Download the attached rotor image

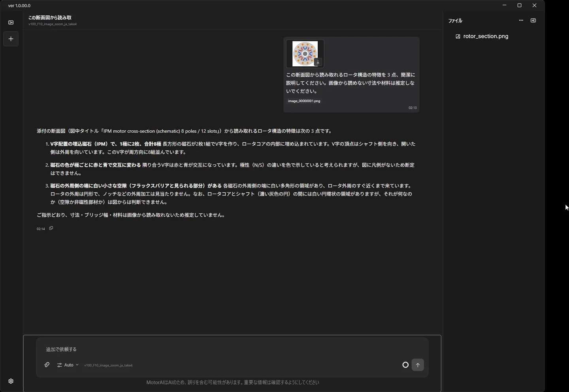(x=318, y=62)
